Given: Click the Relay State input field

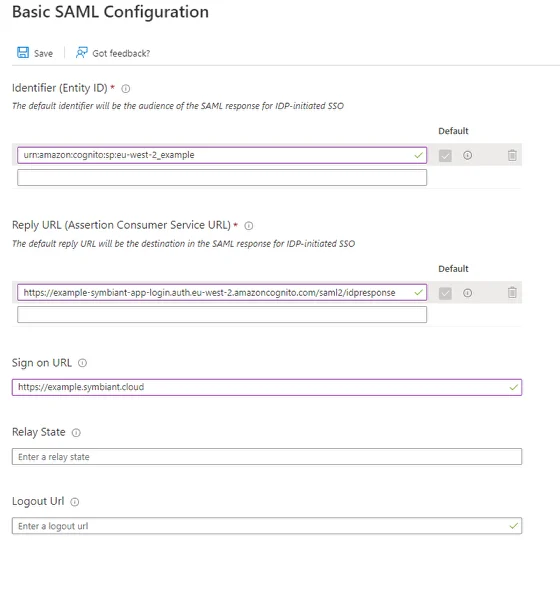Looking at the screenshot, I should point(267,456).
